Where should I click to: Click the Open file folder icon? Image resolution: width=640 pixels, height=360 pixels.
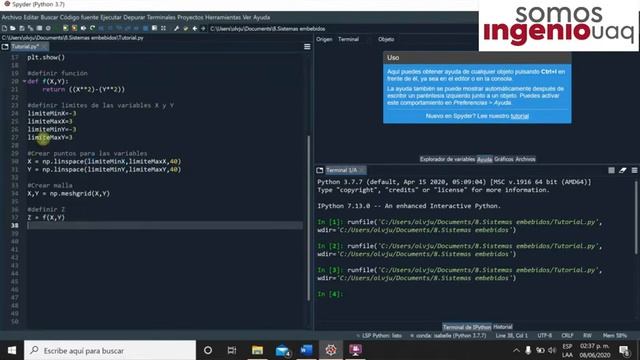[13, 28]
